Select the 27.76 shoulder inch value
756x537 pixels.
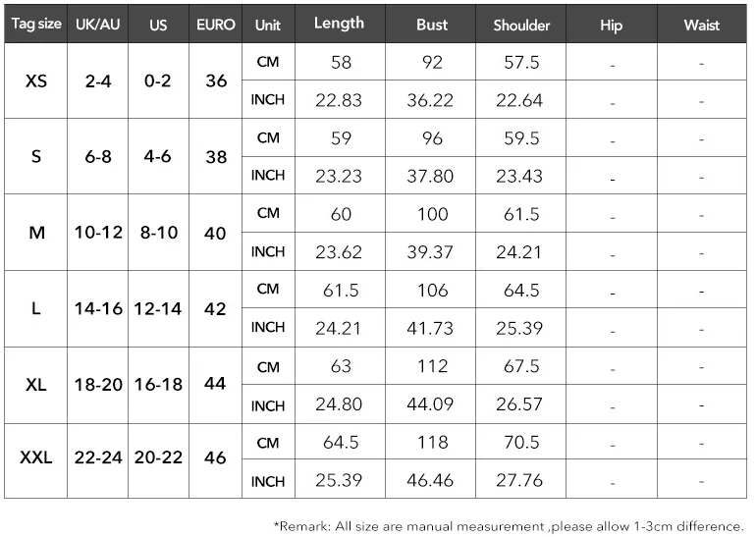pyautogui.click(x=519, y=480)
